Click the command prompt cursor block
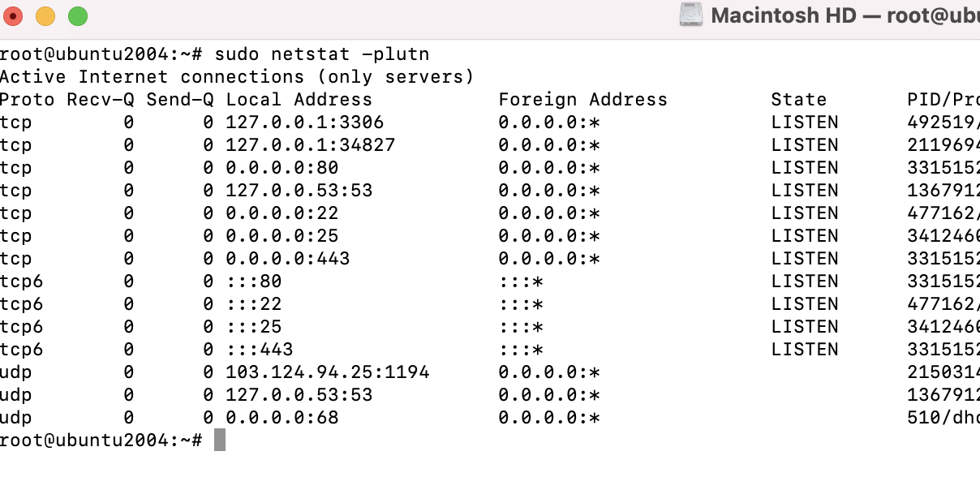This screenshot has height=490, width=980. tap(220, 440)
